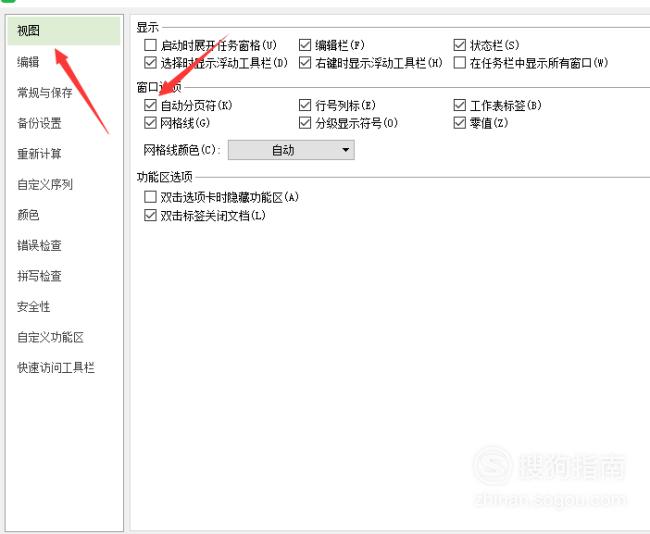The width and height of the screenshot is (650, 534).
Task: Open the 常规与保存 settings category
Action: point(45,92)
